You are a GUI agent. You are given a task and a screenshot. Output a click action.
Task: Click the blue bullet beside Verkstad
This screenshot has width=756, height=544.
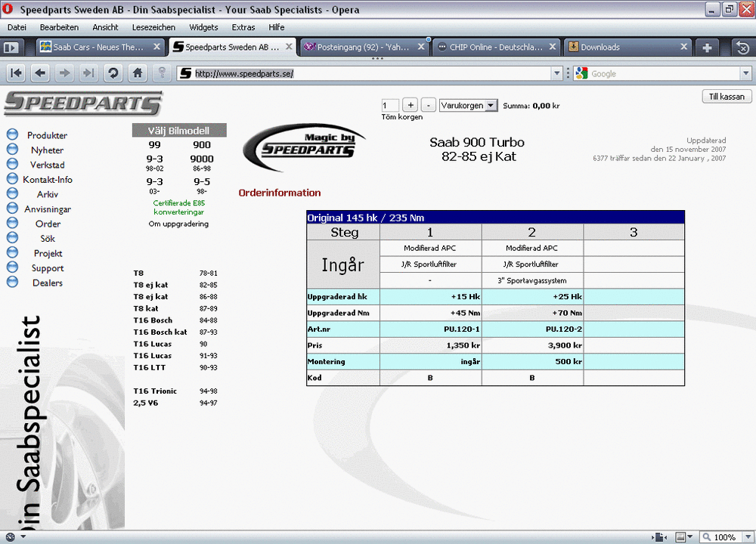(13, 164)
